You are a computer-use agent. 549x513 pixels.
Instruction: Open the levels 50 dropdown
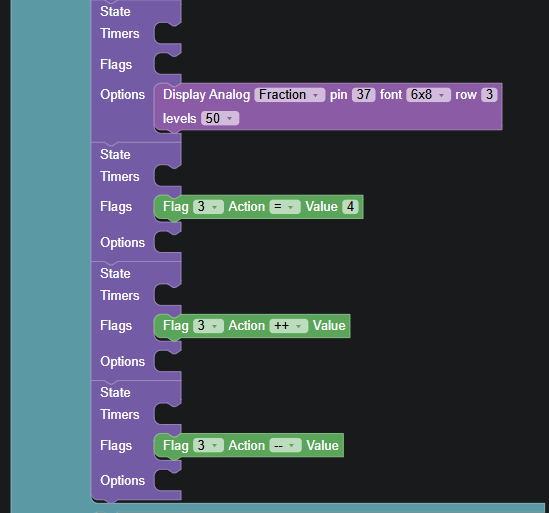tap(220, 118)
